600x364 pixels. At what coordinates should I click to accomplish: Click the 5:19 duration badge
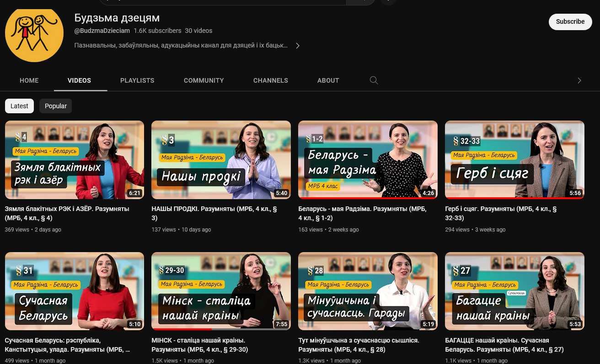(429, 324)
